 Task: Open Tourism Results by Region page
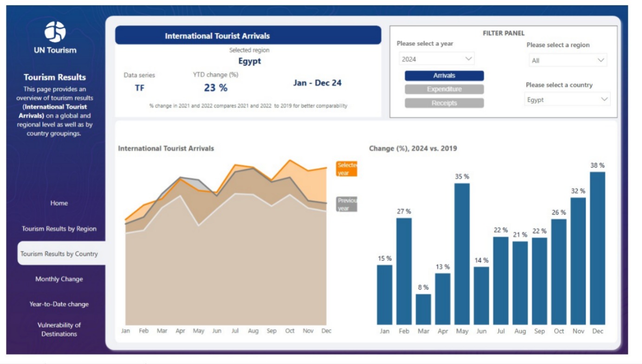click(59, 229)
